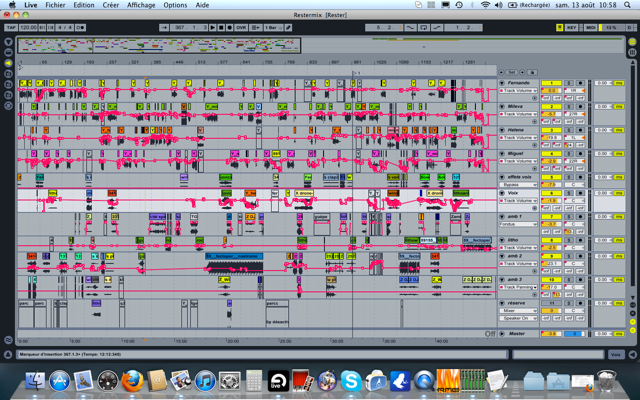Screen dimensions: 640x400
Task: Collapse the effets voix track
Action: [502, 177]
